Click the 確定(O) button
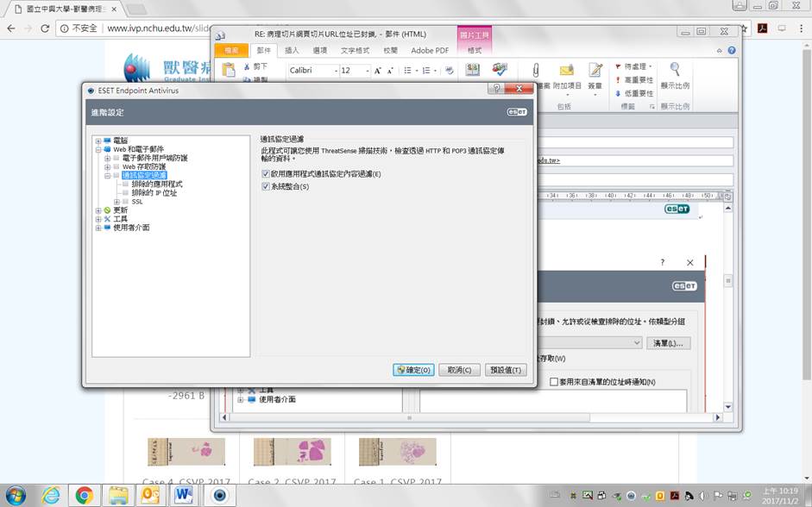Image resolution: width=812 pixels, height=507 pixels. tap(413, 370)
